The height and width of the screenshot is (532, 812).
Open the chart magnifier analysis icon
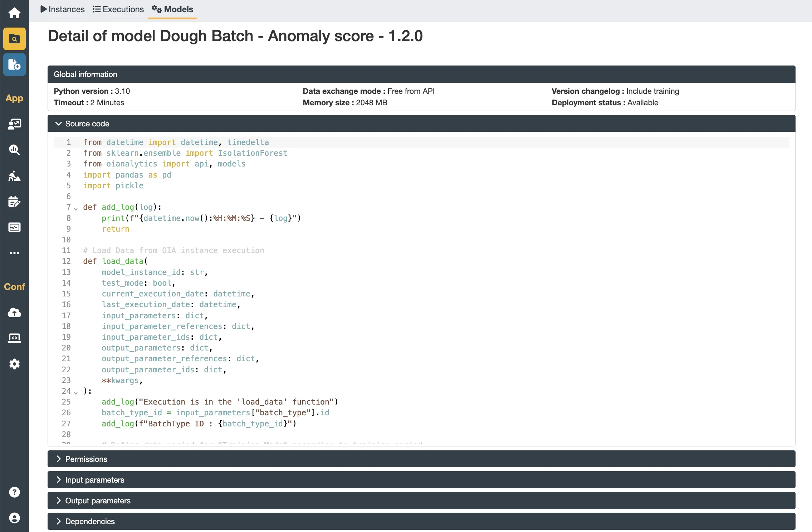tap(14, 150)
